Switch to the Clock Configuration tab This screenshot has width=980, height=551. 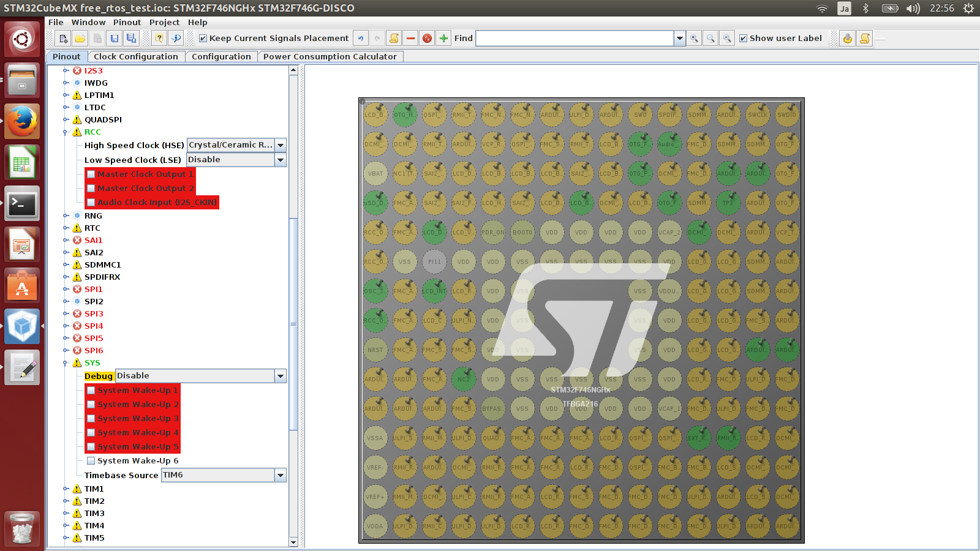(x=135, y=56)
